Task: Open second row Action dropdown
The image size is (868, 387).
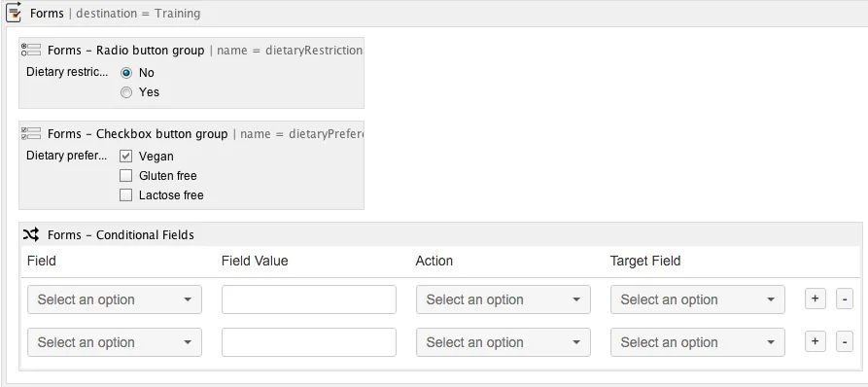Action: pyautogui.click(x=503, y=342)
